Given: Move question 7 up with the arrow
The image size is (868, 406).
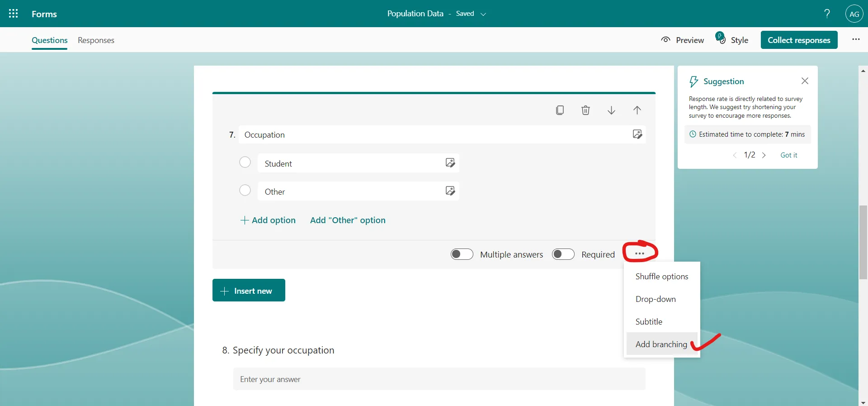Looking at the screenshot, I should [x=637, y=110].
